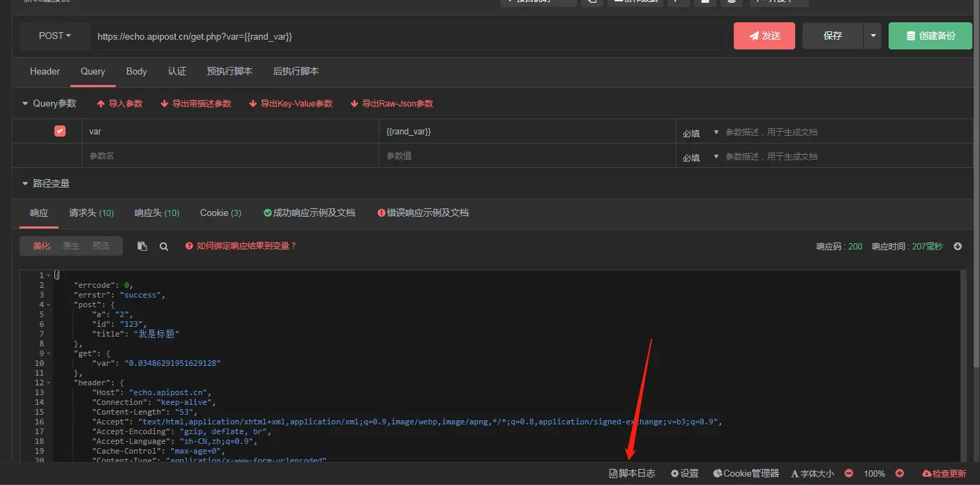Decrease font size with minus icon
The height and width of the screenshot is (485, 980).
(x=849, y=473)
